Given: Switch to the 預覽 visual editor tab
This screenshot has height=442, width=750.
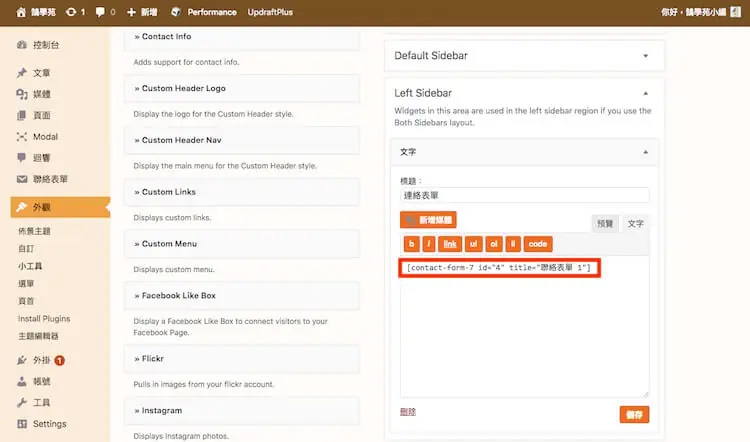Looking at the screenshot, I should tap(605, 223).
